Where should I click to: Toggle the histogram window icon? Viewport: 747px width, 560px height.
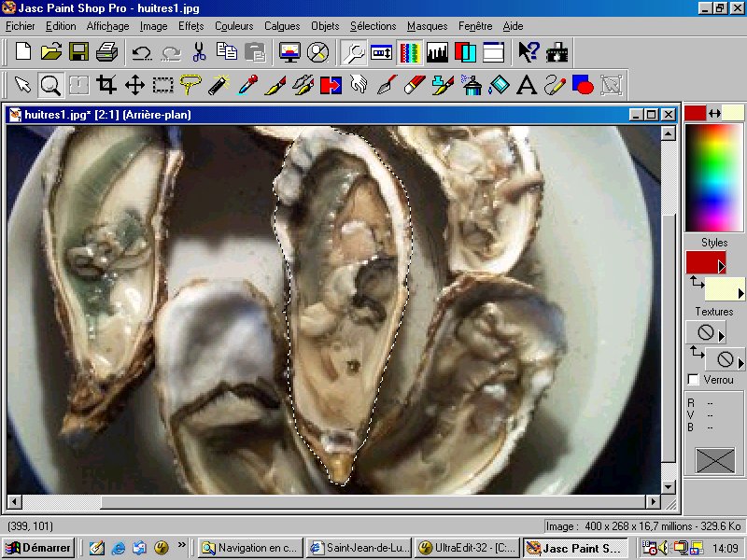pyautogui.click(x=437, y=51)
